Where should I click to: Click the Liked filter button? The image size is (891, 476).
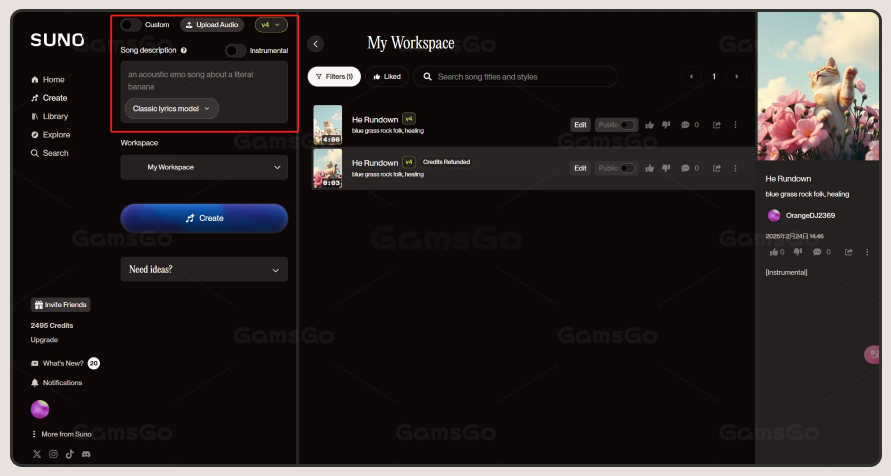point(387,77)
